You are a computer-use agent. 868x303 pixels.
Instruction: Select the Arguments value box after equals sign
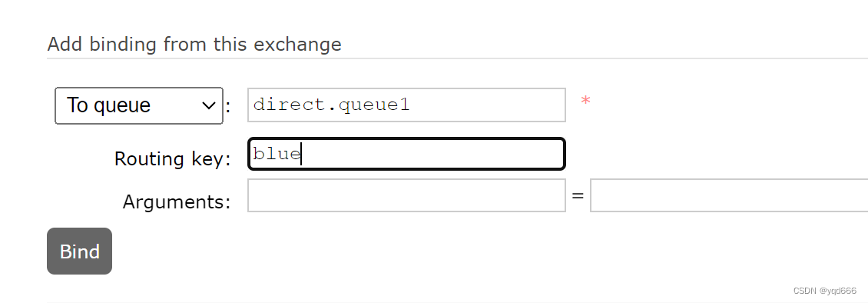click(x=729, y=195)
